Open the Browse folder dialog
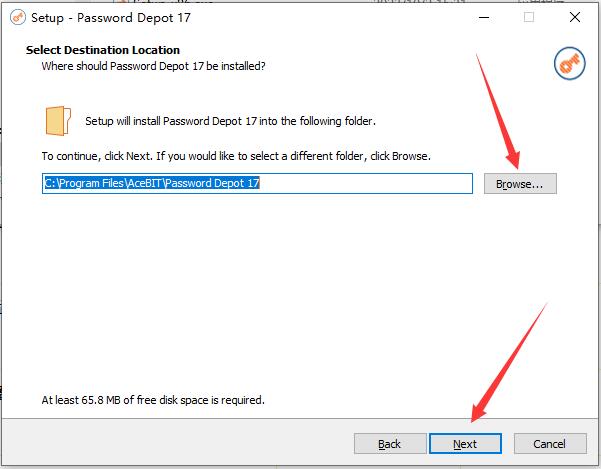This screenshot has height=469, width=601. [x=520, y=184]
